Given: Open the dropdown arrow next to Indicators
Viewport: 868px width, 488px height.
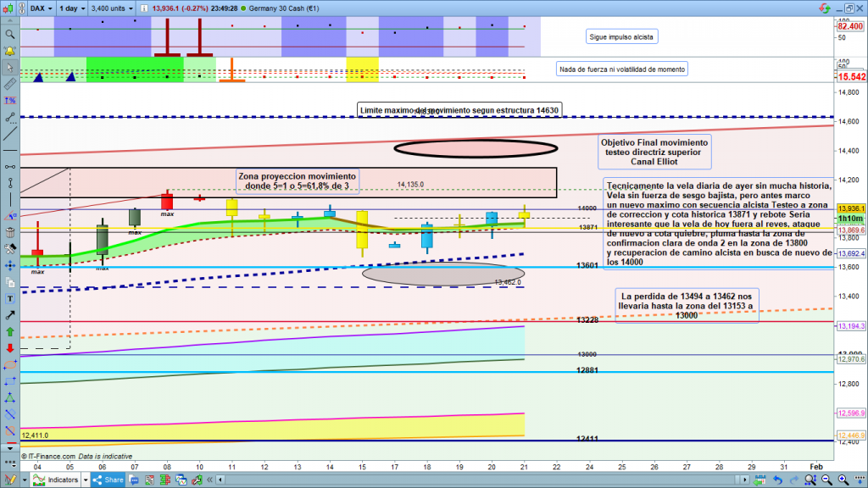Looking at the screenshot, I should 87,480.
